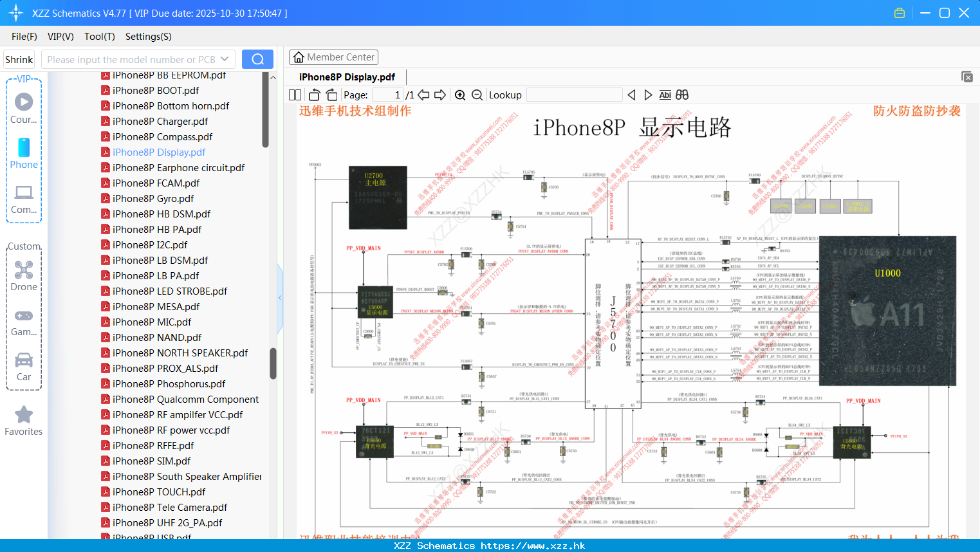Open the VIP(V) menu

[60, 37]
